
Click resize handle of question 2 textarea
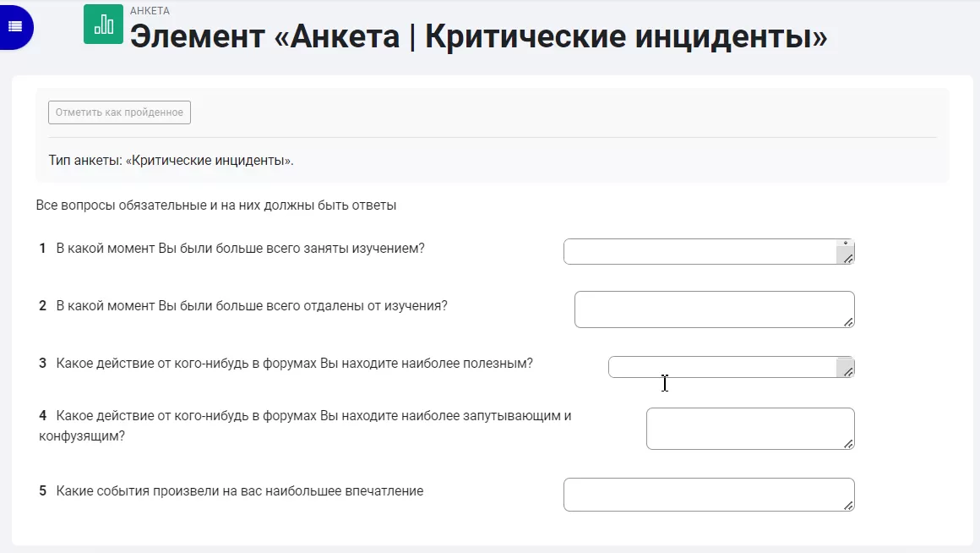tap(848, 322)
